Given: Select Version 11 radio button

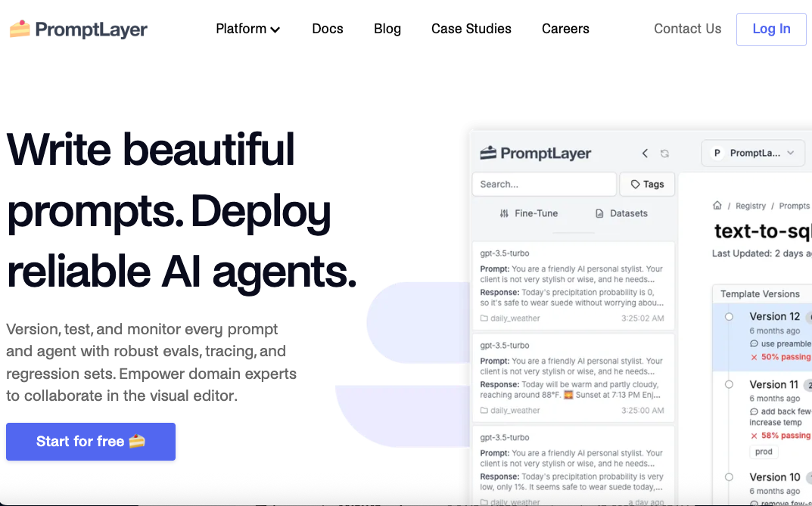Looking at the screenshot, I should 730,384.
